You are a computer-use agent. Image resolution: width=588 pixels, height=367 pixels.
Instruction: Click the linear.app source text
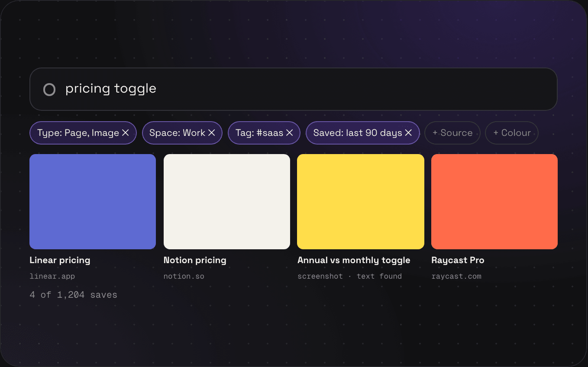point(52,276)
